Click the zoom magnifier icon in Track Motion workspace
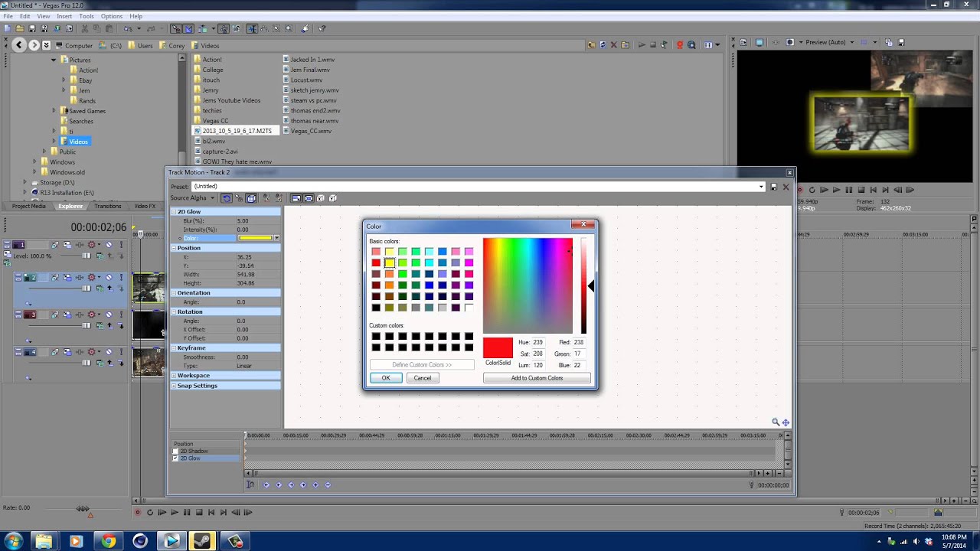Image resolution: width=980 pixels, height=551 pixels. pos(776,422)
